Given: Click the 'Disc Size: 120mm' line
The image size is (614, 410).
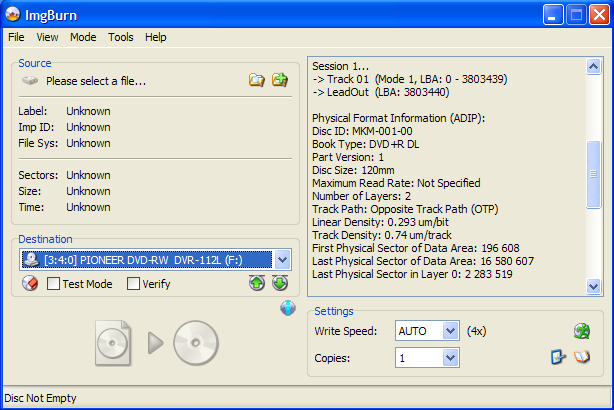Looking at the screenshot, I should (353, 170).
